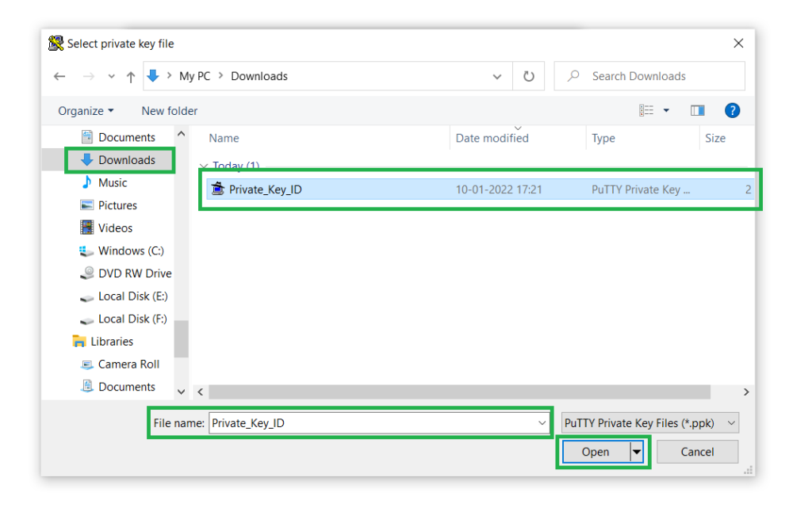
Task: Open the Organize dropdown menu
Action: pos(86,111)
